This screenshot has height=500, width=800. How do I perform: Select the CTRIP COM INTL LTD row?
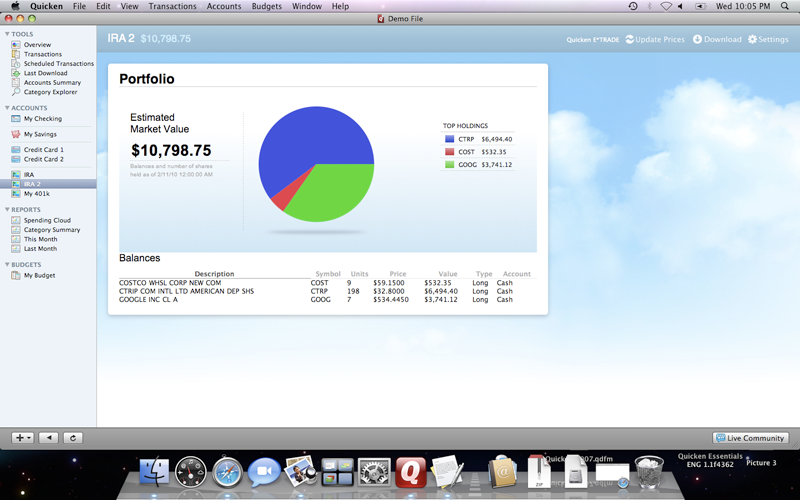(328, 291)
